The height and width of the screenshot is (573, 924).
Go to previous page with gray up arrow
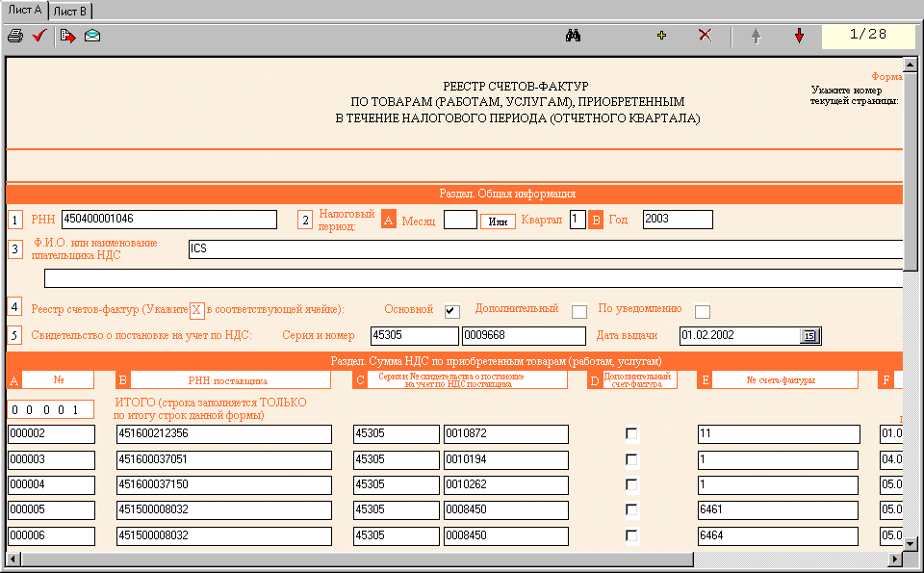pos(756,37)
